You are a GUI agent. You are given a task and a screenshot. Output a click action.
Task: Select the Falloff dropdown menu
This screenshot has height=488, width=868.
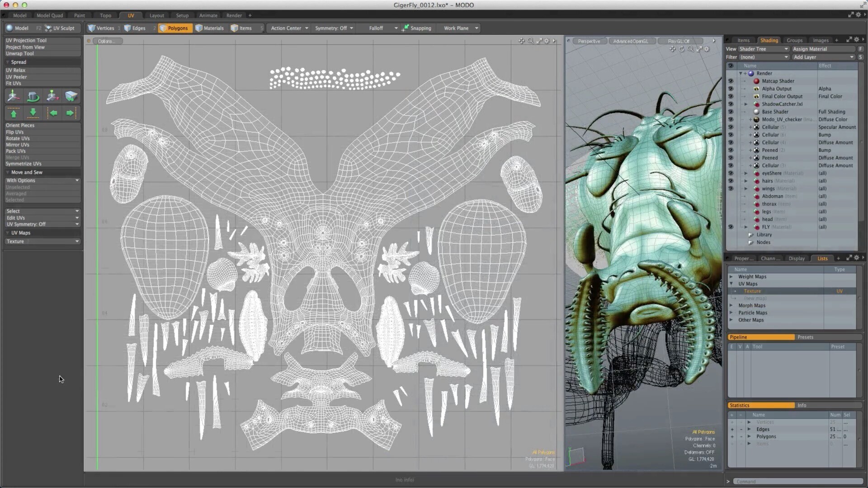(x=379, y=28)
